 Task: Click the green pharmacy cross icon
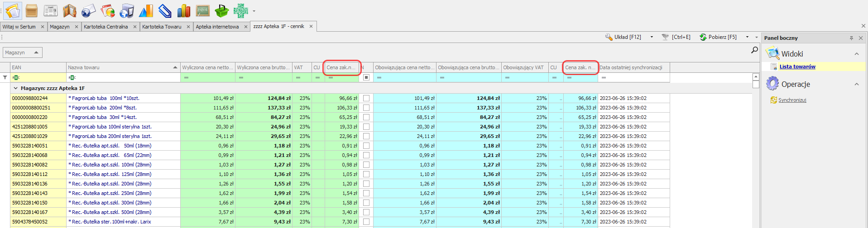click(x=241, y=11)
